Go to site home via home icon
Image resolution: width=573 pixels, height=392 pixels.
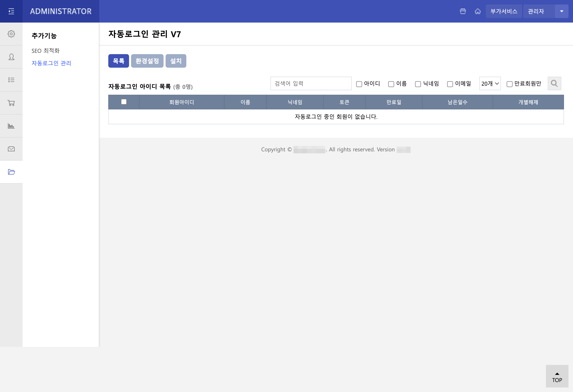478,11
